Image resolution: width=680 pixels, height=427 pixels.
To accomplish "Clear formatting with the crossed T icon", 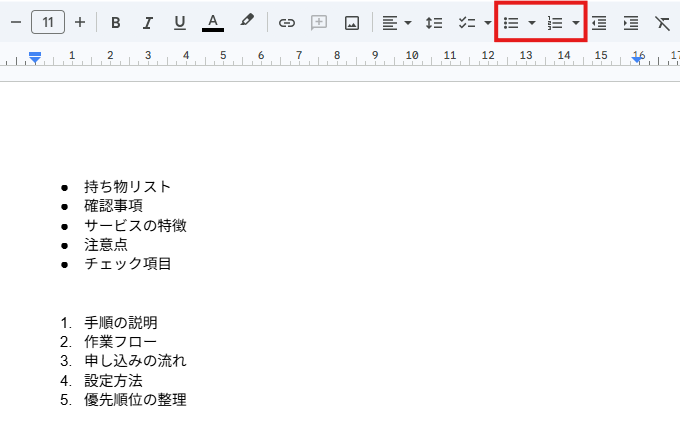I will (x=662, y=23).
